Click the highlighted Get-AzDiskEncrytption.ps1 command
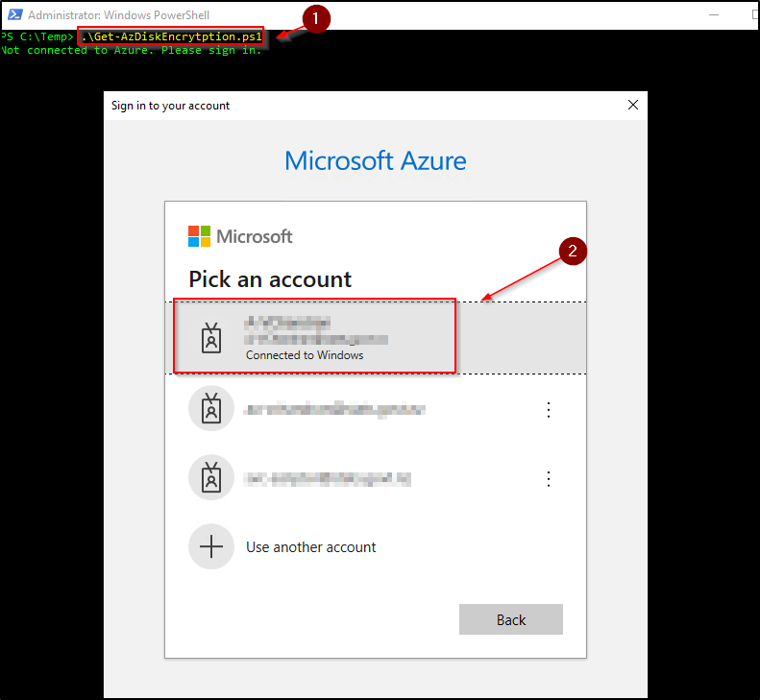Viewport: 760px width, 700px height. pyautogui.click(x=171, y=36)
